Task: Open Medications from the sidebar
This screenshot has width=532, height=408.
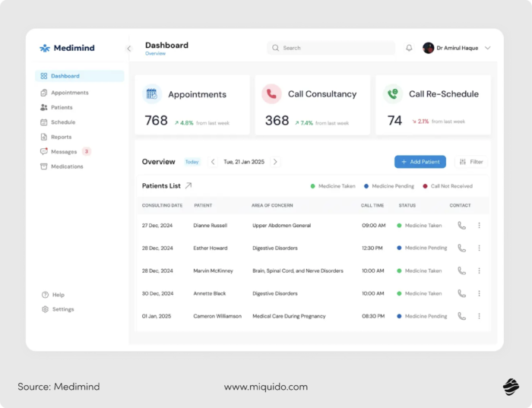Action: (x=67, y=166)
